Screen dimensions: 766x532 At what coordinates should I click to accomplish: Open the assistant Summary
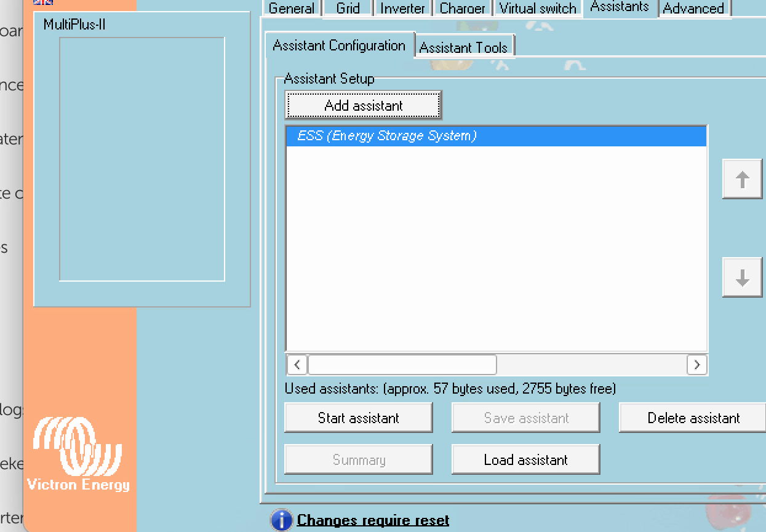click(x=359, y=460)
